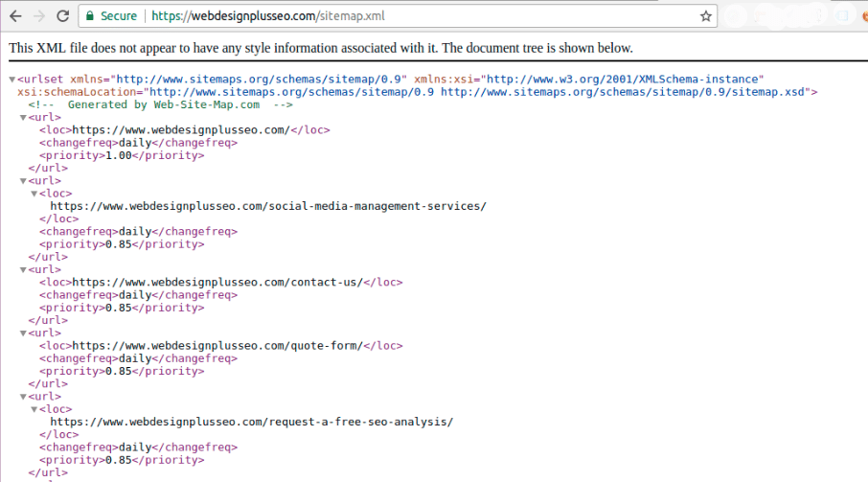Click the homepage loc URL text
868x482 pixels.
point(181,130)
